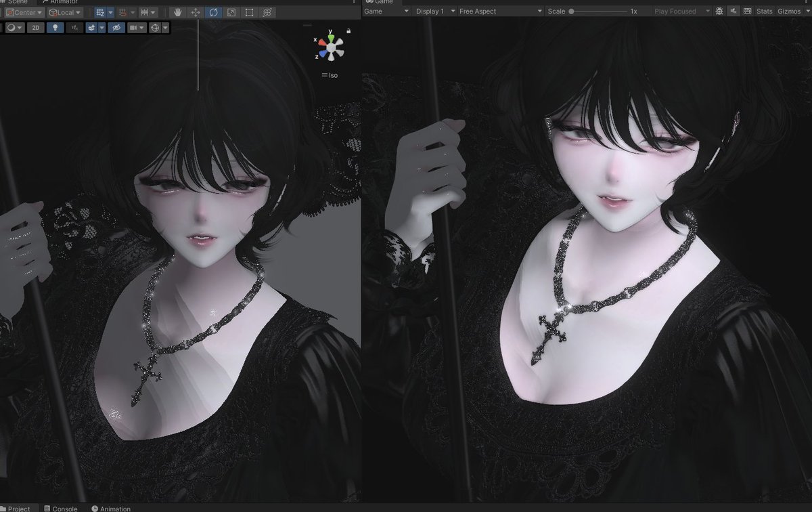Open snap increment settings dropdown arrow
Screen dimensions: 812x512
point(133,12)
